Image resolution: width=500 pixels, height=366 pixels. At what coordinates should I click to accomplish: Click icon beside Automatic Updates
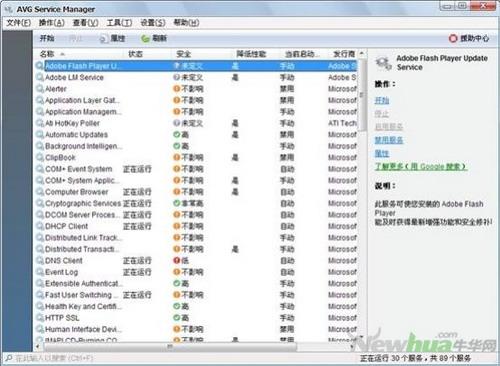click(40, 134)
